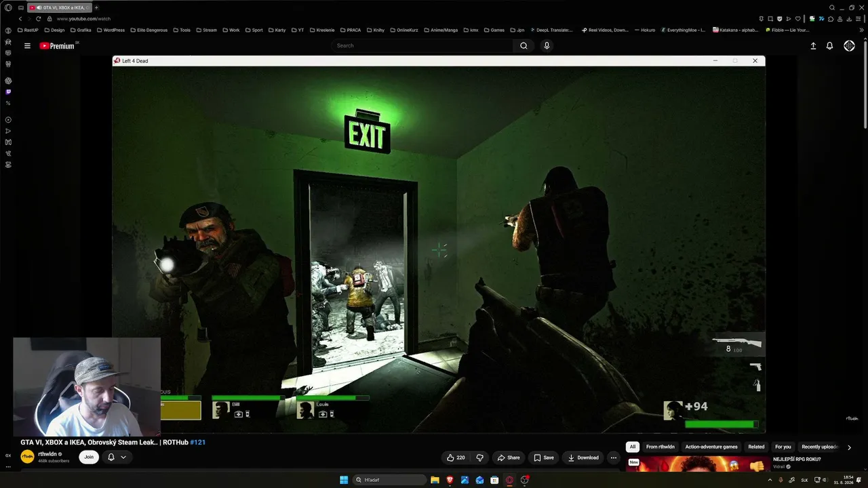Go back with the browser back arrow

point(20,19)
